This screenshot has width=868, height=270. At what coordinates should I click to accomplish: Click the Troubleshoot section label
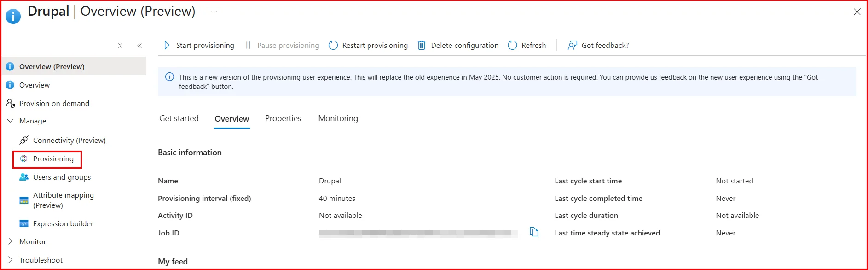(41, 260)
